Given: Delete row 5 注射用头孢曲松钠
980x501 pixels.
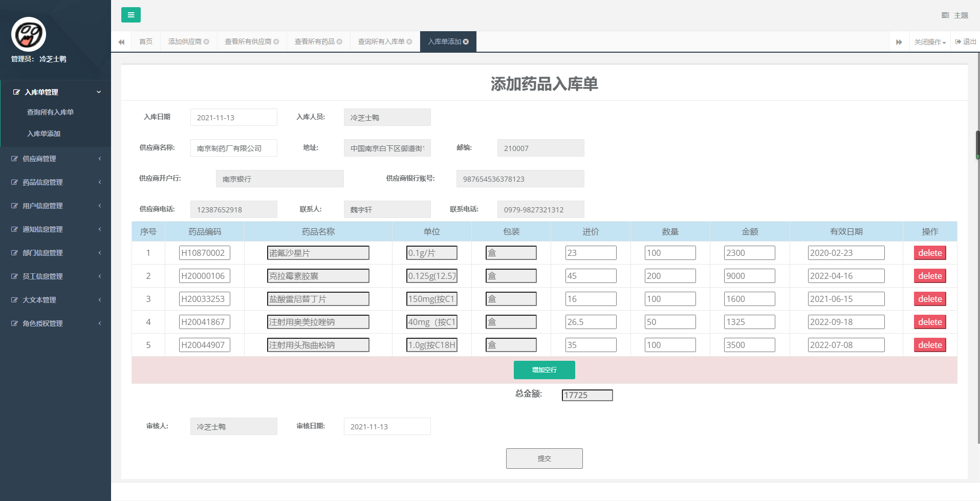Looking at the screenshot, I should (x=930, y=345).
